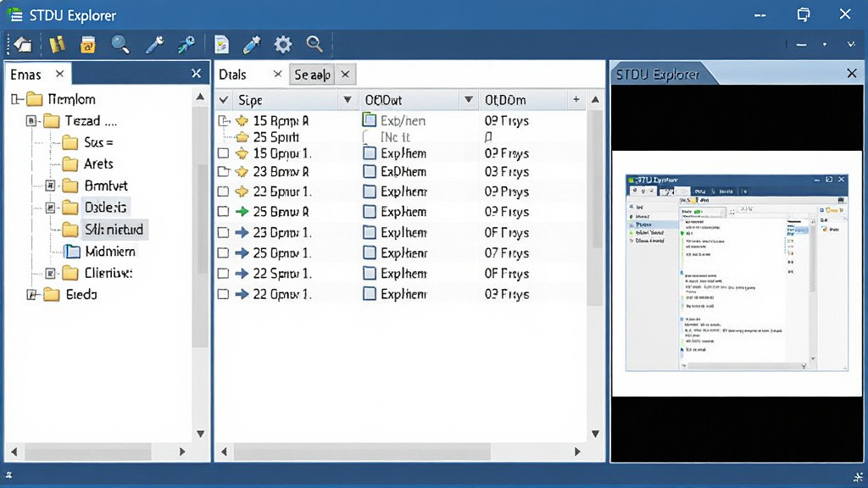Image resolution: width=868 pixels, height=488 pixels.
Task: Click the preview screenshot thumbnail
Action: coord(737,273)
